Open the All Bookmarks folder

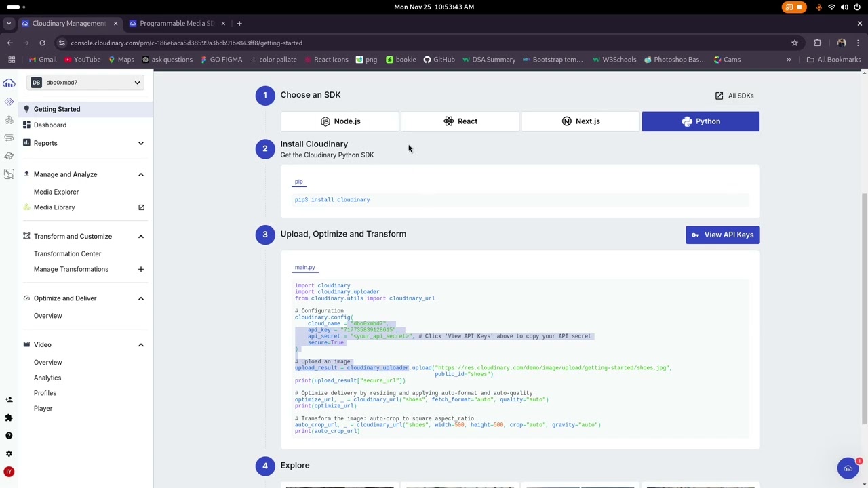point(833,60)
